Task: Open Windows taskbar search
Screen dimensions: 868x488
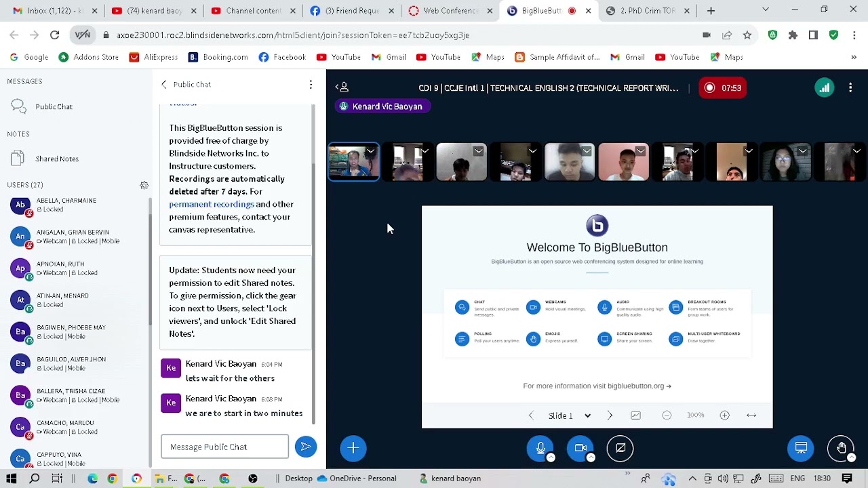Action: pos(35,479)
